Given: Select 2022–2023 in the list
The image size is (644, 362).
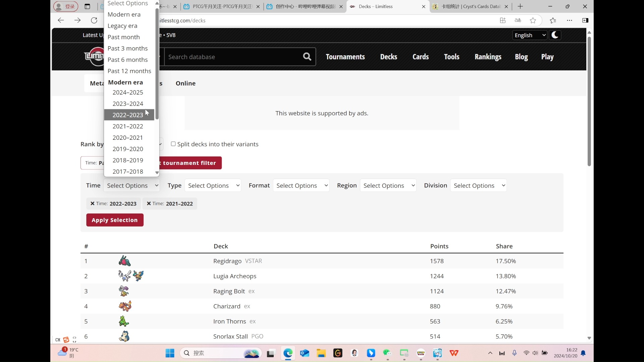Looking at the screenshot, I should 129,115.
